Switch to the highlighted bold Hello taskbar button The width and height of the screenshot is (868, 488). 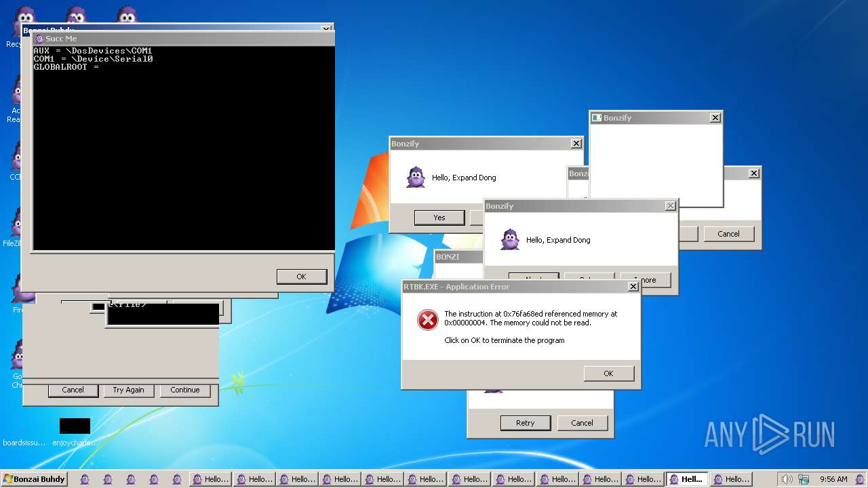pos(686,479)
